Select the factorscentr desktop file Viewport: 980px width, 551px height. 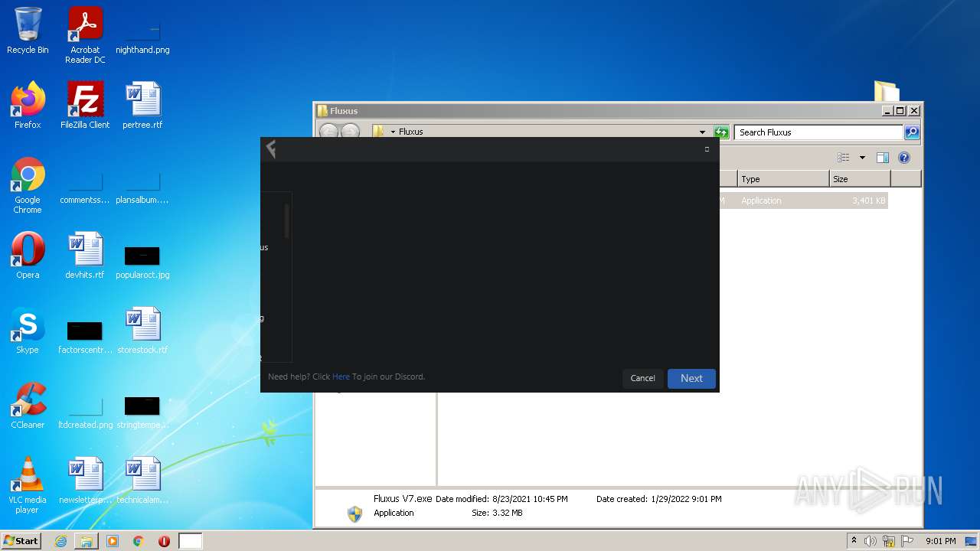tap(85, 337)
